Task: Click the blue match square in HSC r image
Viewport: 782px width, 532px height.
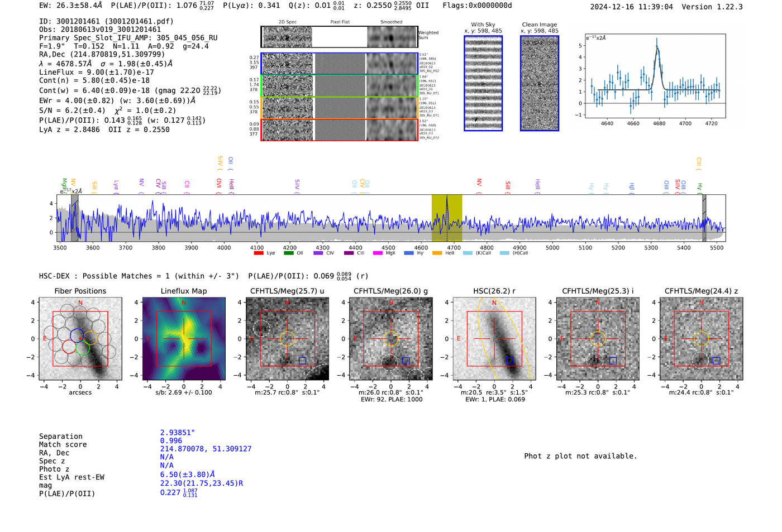Action: tap(509, 361)
